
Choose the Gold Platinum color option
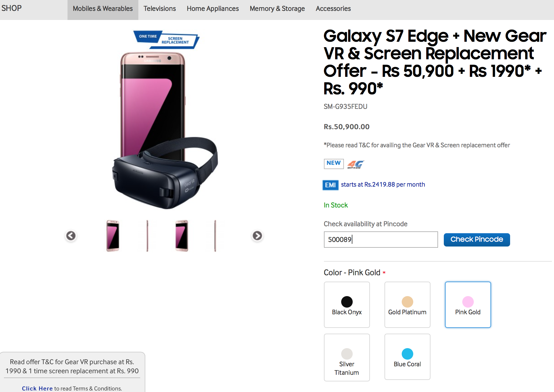pos(407,305)
